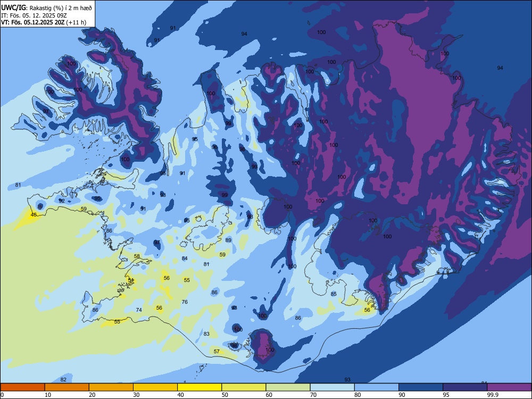This screenshot has width=532, height=399.
Task: Click the '57' humidity value on the map
Action: (217, 352)
